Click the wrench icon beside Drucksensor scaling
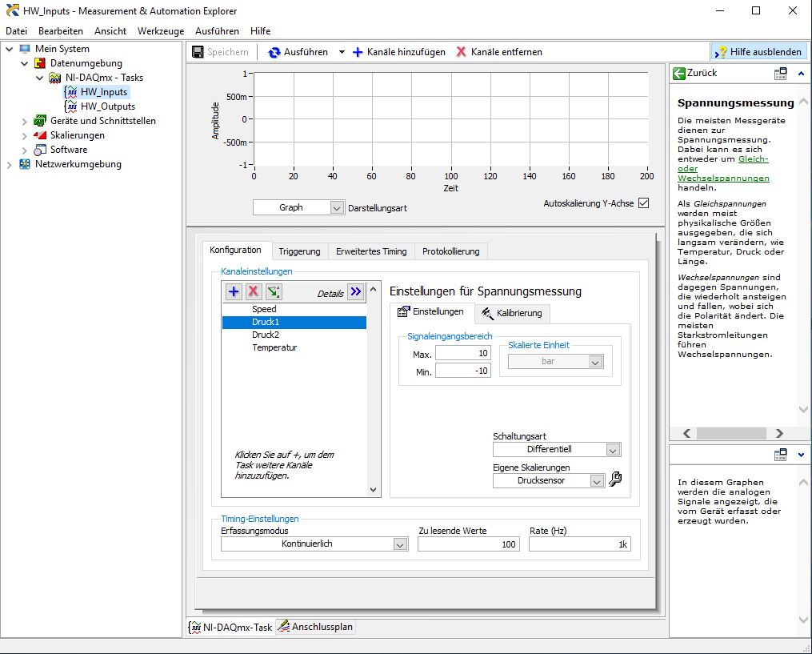Screen dimensions: 812x654 tap(615, 480)
